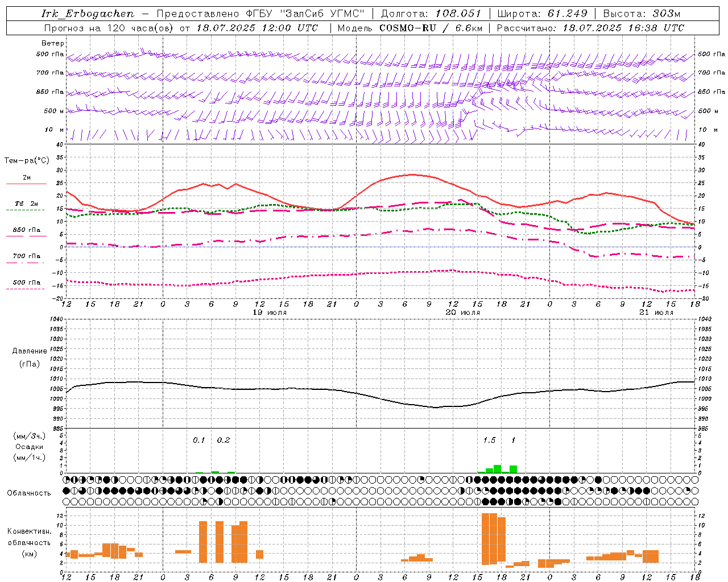Click the Td 2м dew point legend entry
Viewport: 728px width, 582px height.
pos(27,203)
